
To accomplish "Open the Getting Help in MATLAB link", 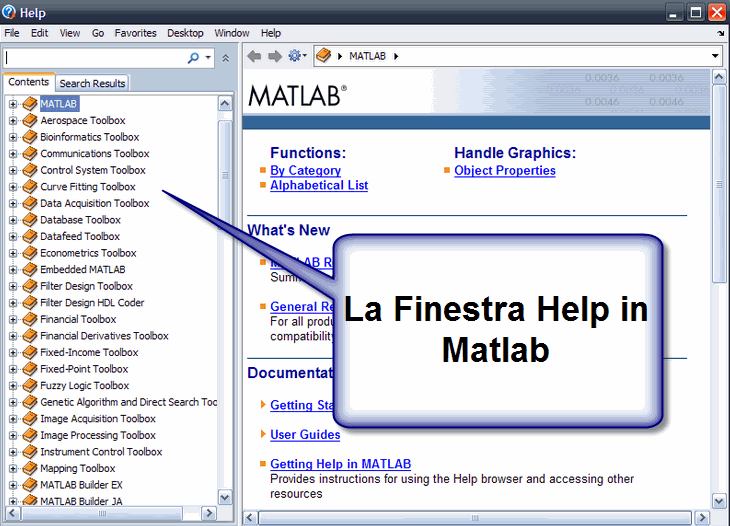I will [x=340, y=464].
